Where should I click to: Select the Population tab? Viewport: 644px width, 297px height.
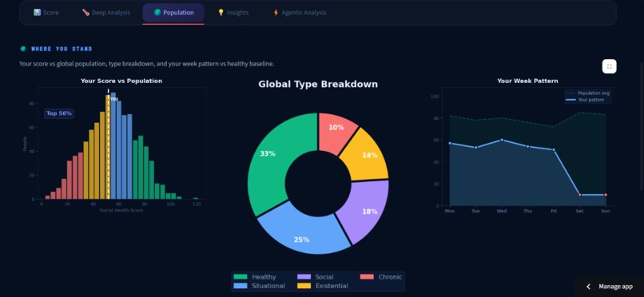pyautogui.click(x=173, y=13)
